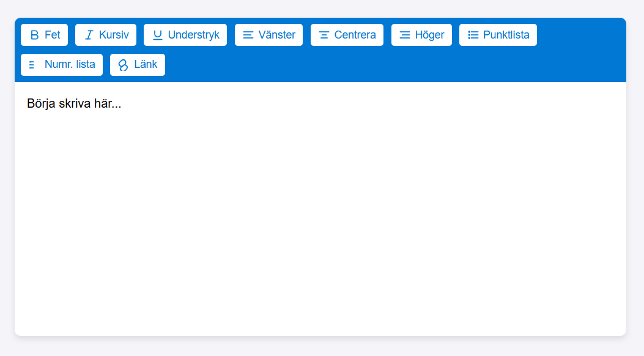Screen dimensions: 644x356
Task: Click the bullet list icon
Action: [x=473, y=35]
